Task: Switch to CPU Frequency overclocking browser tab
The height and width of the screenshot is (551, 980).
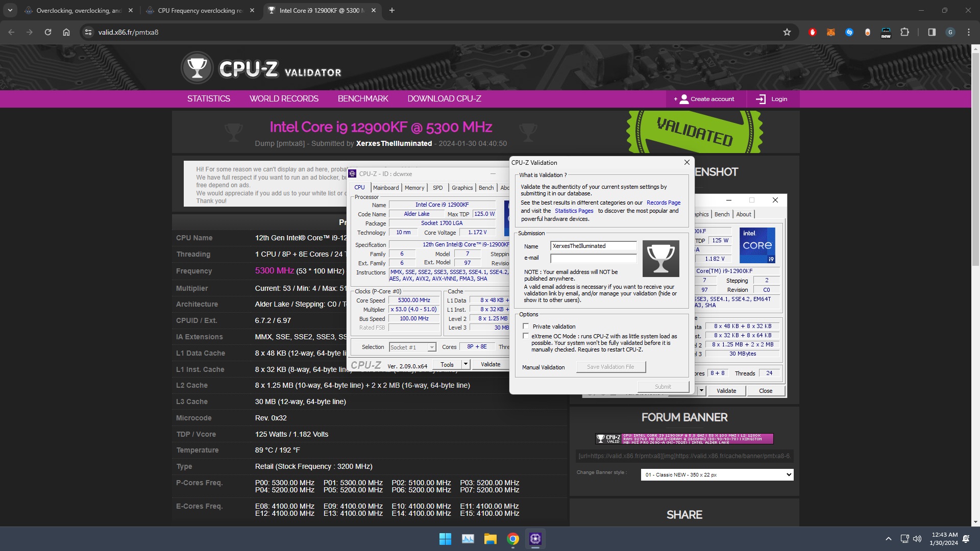Action: coord(200,10)
